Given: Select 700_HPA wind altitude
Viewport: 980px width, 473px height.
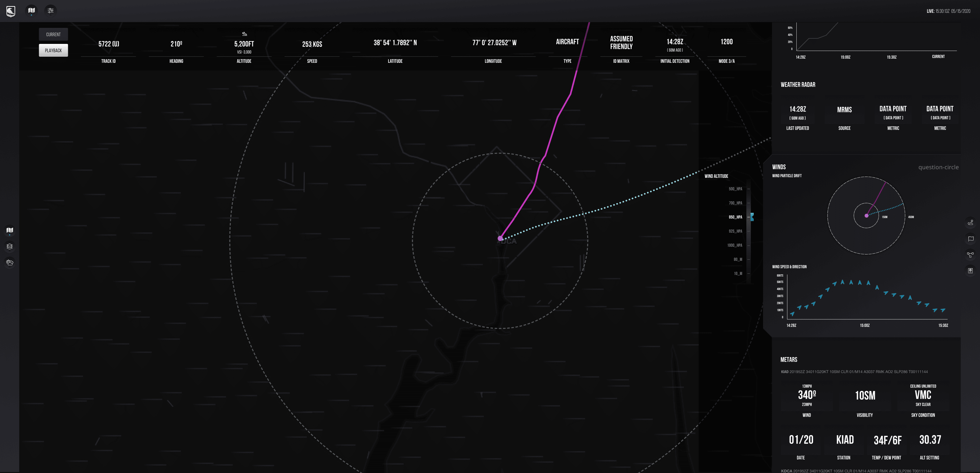Looking at the screenshot, I should point(735,203).
